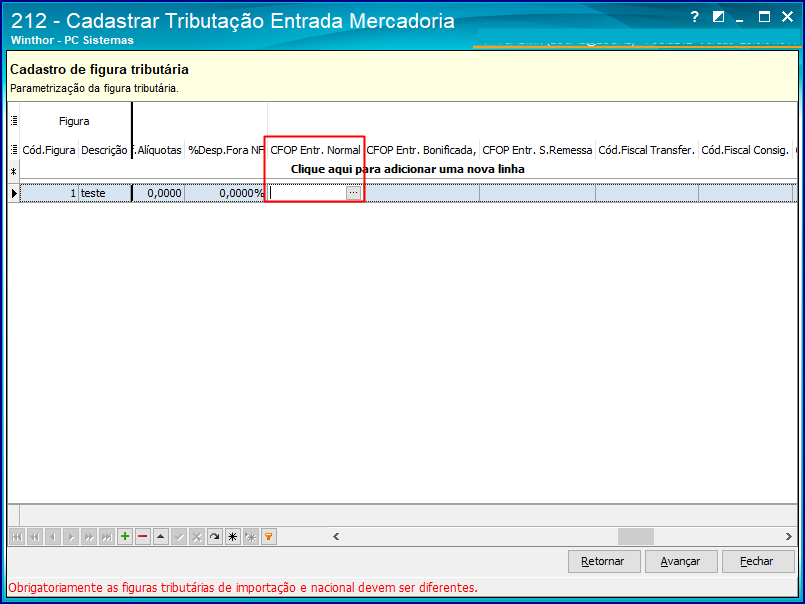
Task: Cancel edit with the X icon
Action: point(197,537)
